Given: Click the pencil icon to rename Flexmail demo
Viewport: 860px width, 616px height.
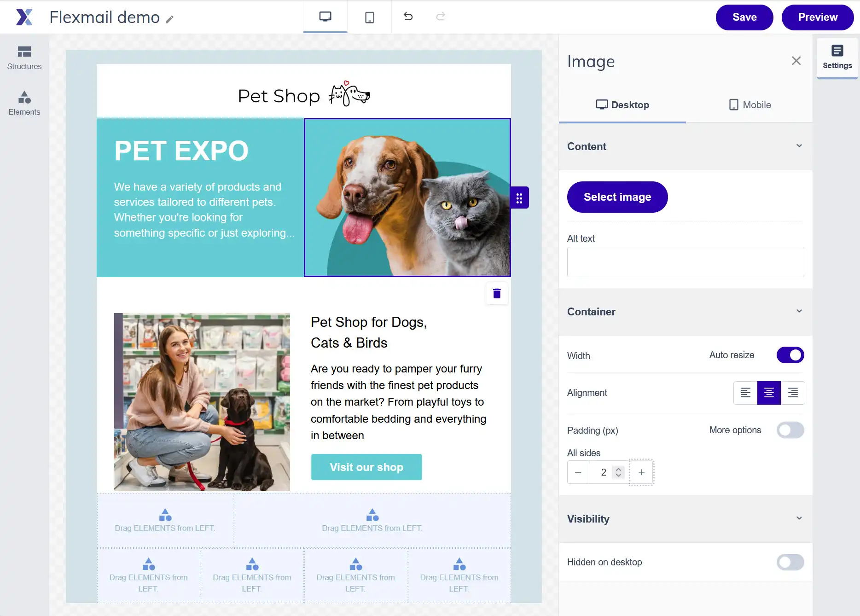Looking at the screenshot, I should (170, 19).
